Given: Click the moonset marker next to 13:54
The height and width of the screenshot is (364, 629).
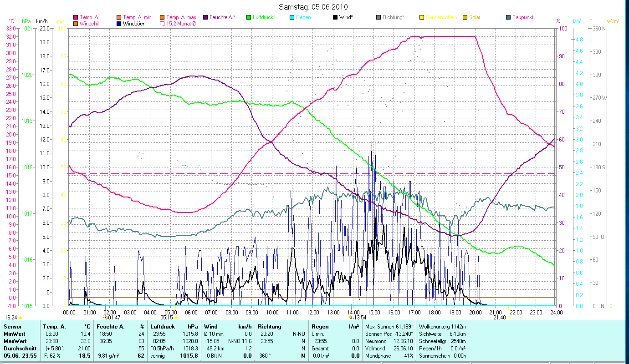Looking at the screenshot, I should point(350,317).
